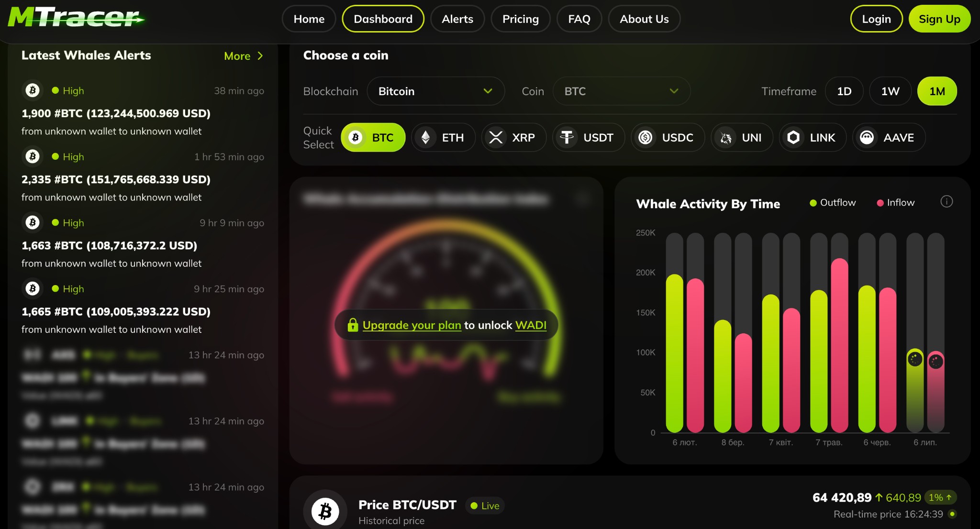This screenshot has height=529, width=980.
Task: Click the real-time price status dot
Action: click(952, 514)
